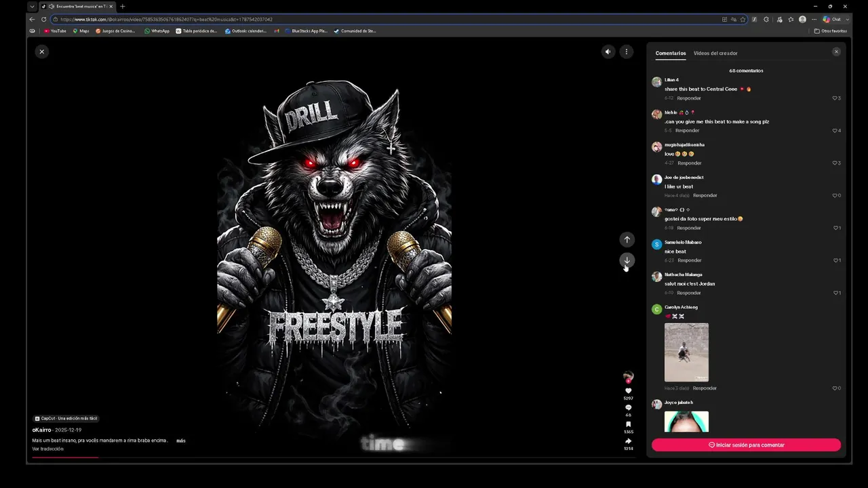Screen dimensions: 868x488
Task: Open the Maps bookmark
Action: (81, 31)
